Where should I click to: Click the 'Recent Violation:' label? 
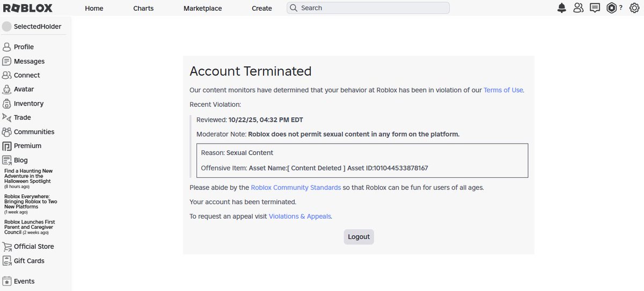(x=215, y=105)
